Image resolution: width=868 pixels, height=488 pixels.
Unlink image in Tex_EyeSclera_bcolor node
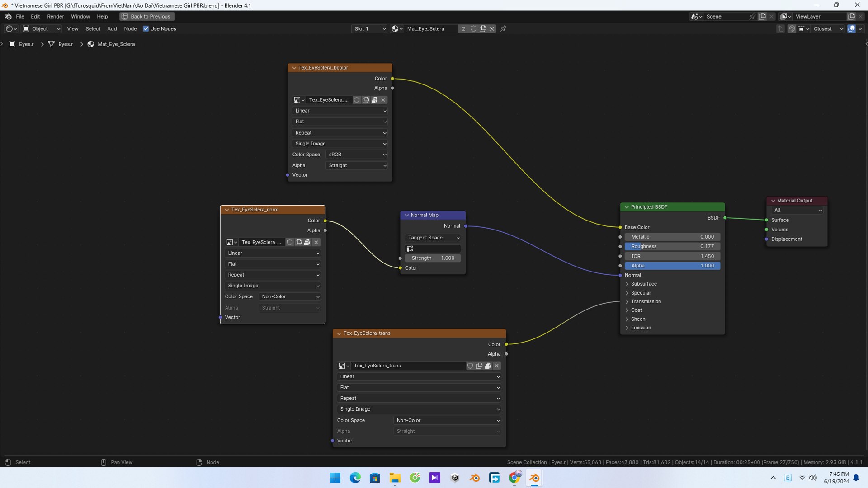[x=383, y=100]
